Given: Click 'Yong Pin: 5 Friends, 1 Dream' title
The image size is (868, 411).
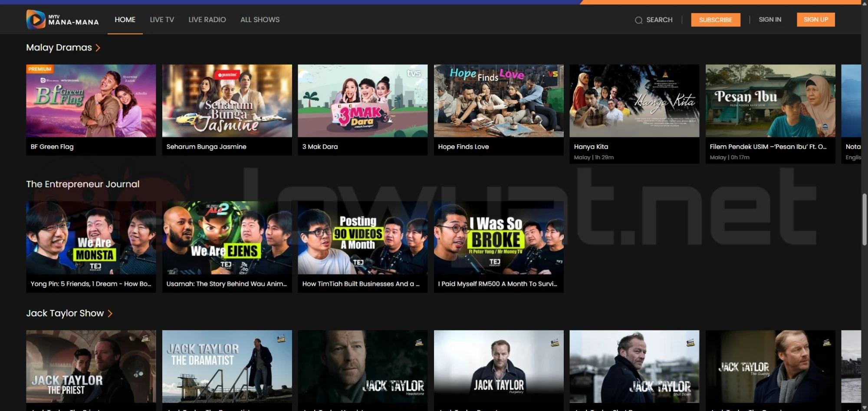Looking at the screenshot, I should [x=91, y=284].
